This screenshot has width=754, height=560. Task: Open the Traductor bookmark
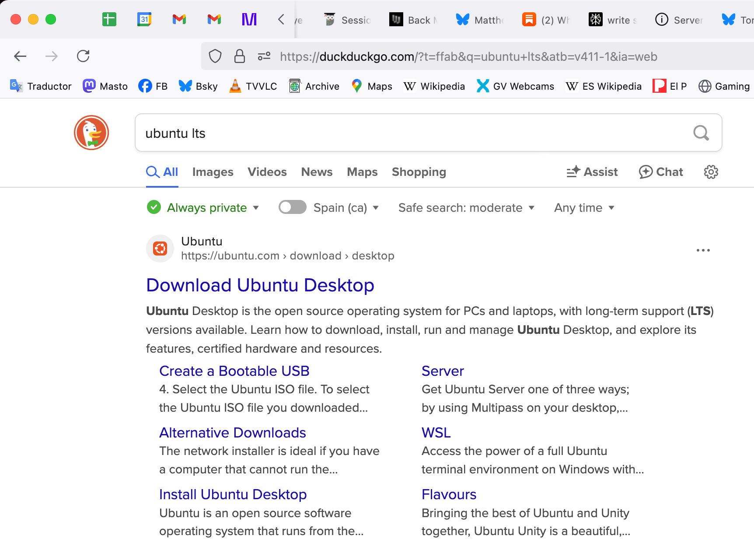click(x=41, y=86)
